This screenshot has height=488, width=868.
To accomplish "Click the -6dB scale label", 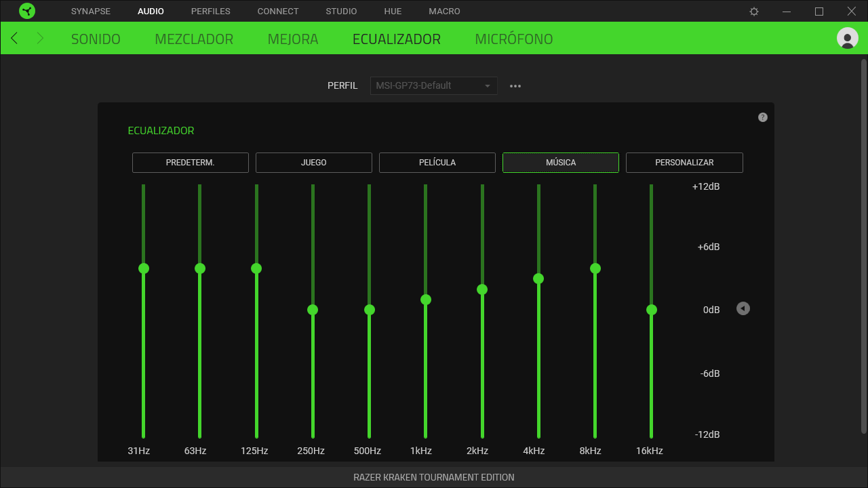I will click(710, 373).
